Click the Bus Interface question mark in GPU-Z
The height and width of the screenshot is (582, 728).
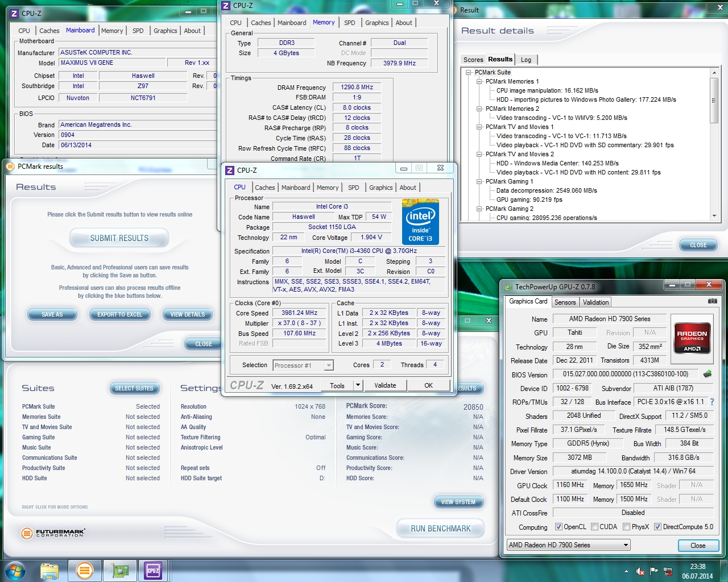[x=712, y=402]
